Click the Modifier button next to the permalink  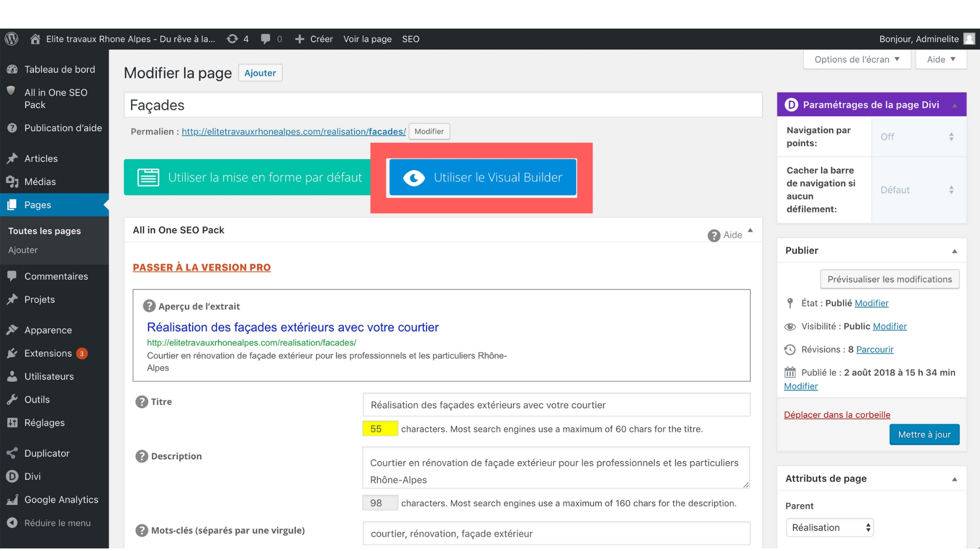(429, 131)
